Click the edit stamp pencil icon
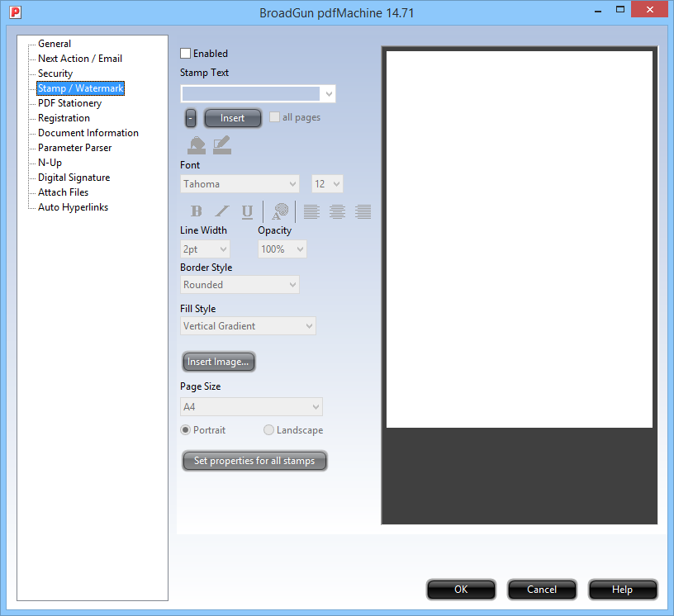Image resolution: width=674 pixels, height=616 pixels. pyautogui.click(x=222, y=145)
